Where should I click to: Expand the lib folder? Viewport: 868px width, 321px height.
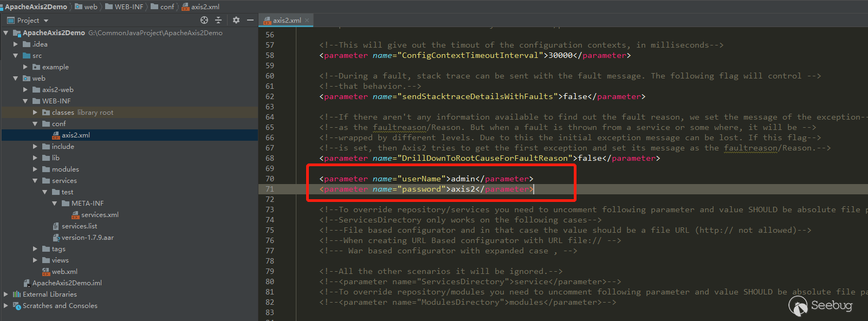(x=35, y=158)
